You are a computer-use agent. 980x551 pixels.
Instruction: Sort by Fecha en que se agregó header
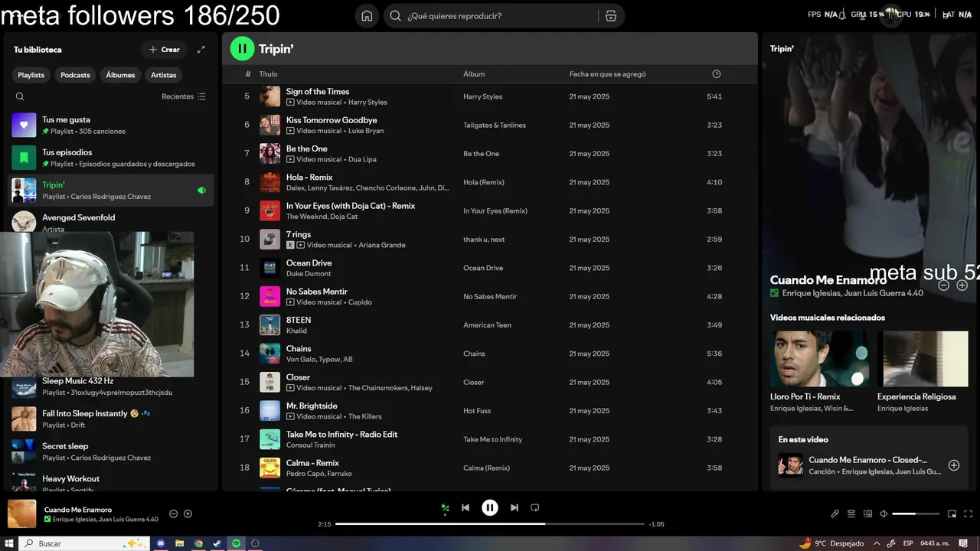(x=608, y=74)
